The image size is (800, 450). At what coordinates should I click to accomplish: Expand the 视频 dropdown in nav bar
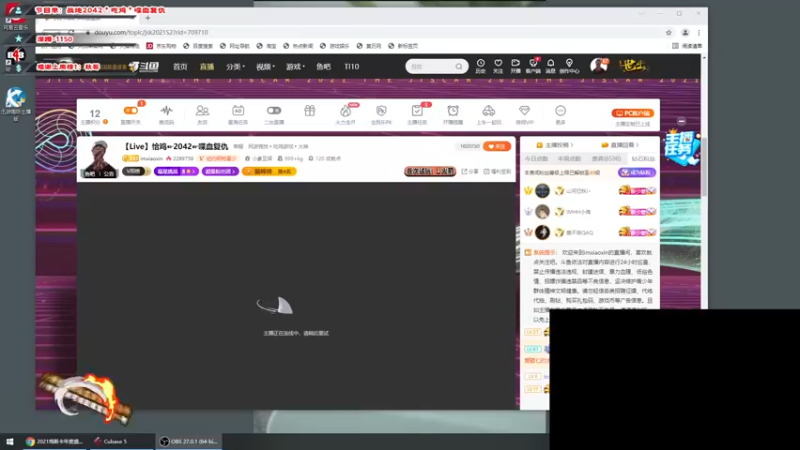tap(265, 66)
